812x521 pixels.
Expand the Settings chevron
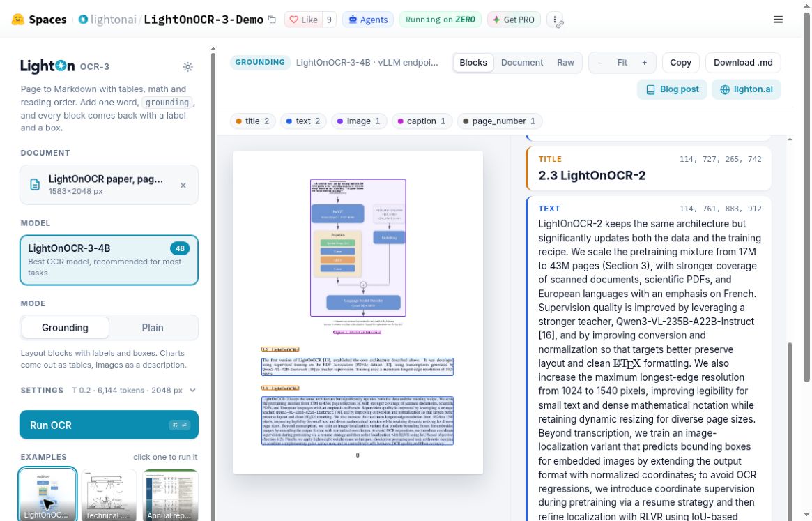192,391
